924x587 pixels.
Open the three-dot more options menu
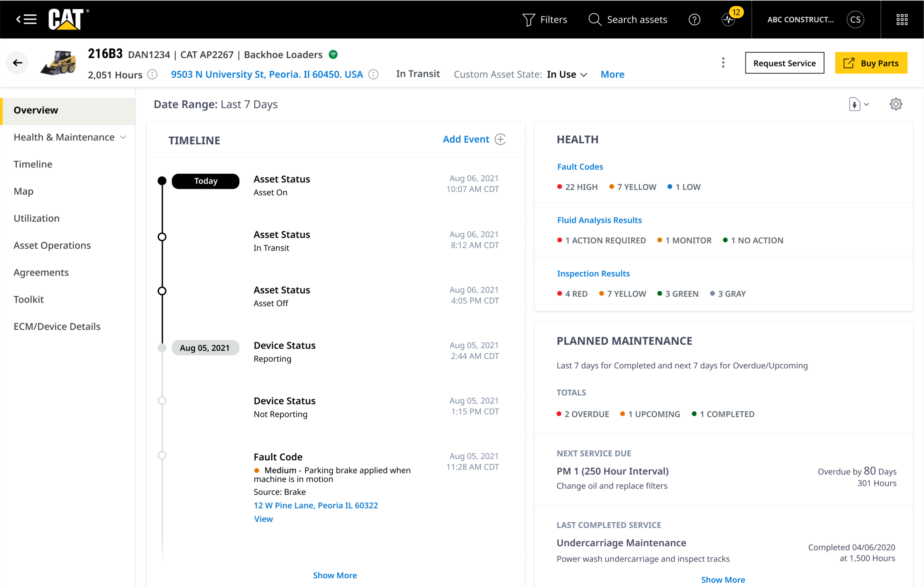tap(723, 63)
